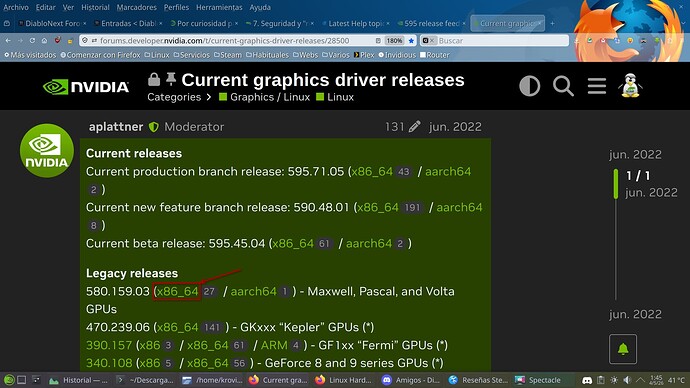This screenshot has height=388, width=690.
Task: Open the Linux Mint start menu icon
Action: click(x=9, y=380)
